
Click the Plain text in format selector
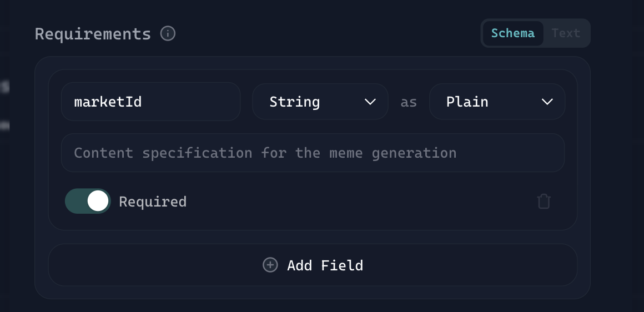click(467, 102)
